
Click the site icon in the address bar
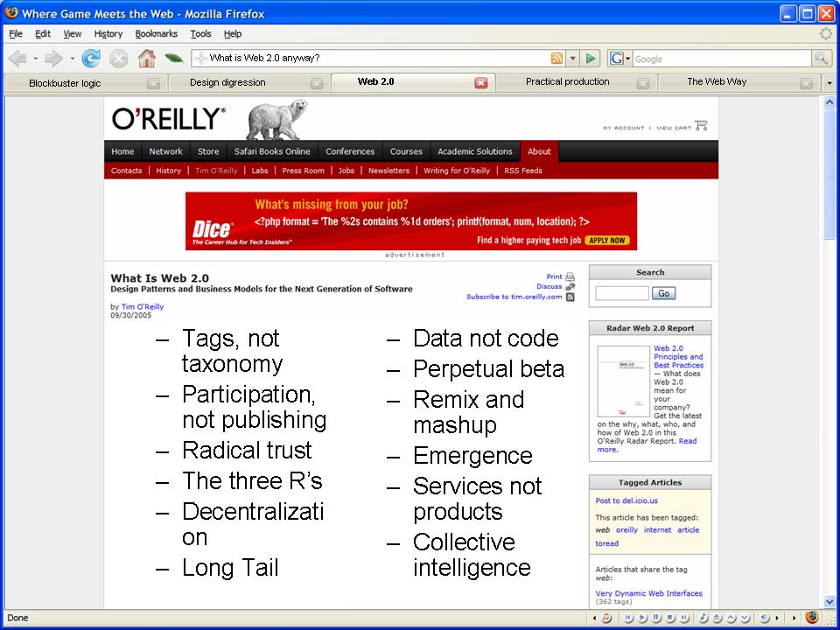pos(200,59)
